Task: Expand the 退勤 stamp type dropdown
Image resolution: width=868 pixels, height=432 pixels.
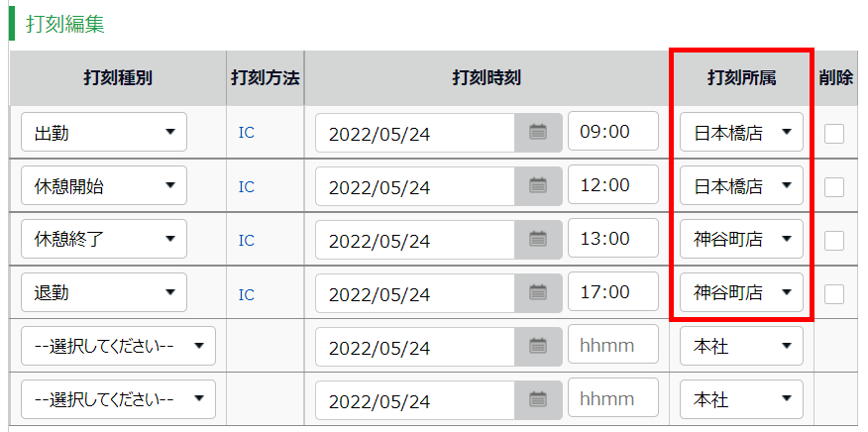Action: 104,292
